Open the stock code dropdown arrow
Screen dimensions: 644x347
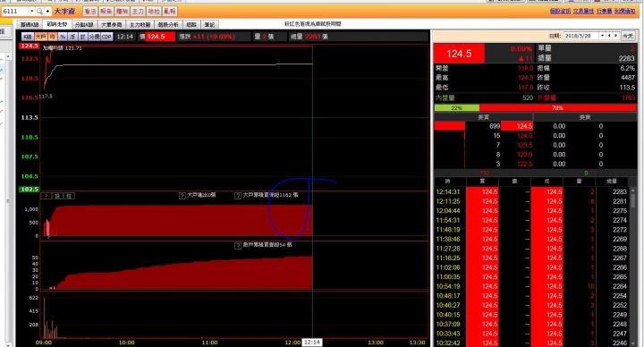coord(31,11)
